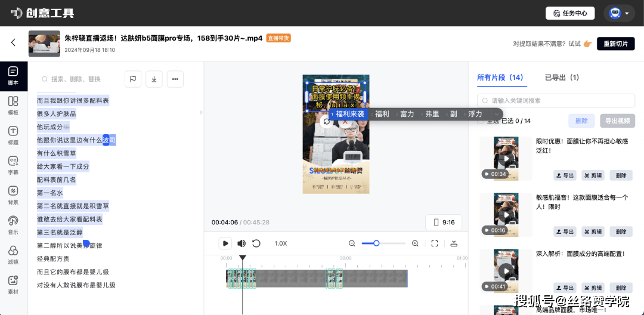Play the video in timeline
Image resolution: width=644 pixels, height=315 pixels.
[x=225, y=243]
